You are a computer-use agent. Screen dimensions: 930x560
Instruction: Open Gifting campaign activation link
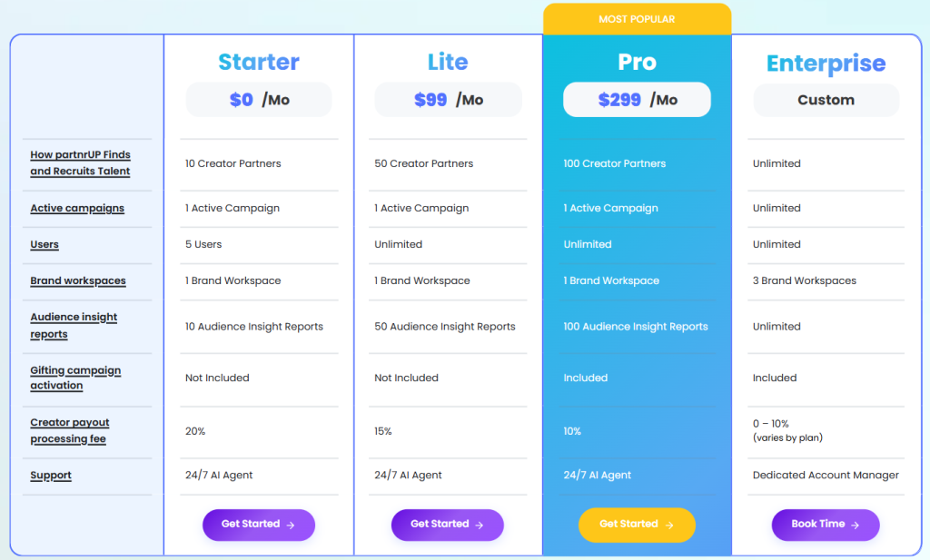75,378
